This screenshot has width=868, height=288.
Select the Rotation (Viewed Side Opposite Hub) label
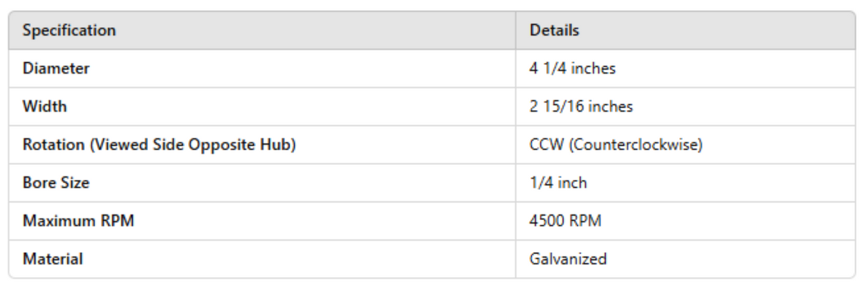[x=159, y=145]
